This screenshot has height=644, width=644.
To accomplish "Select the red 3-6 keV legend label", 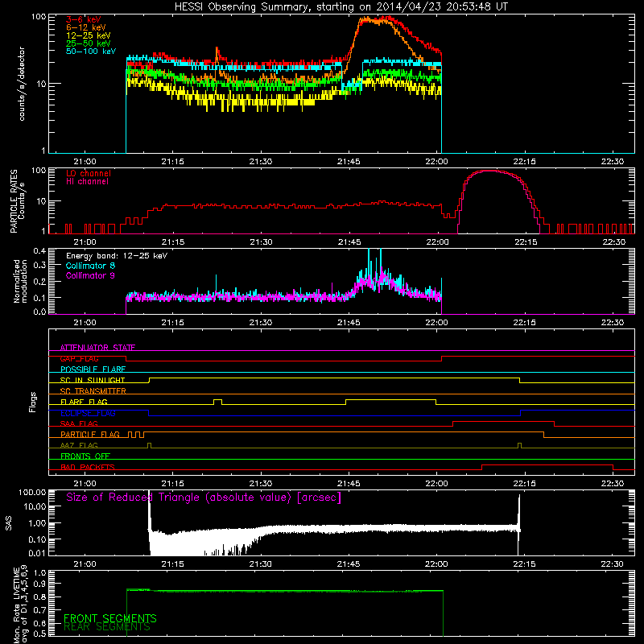I will click(84, 19).
